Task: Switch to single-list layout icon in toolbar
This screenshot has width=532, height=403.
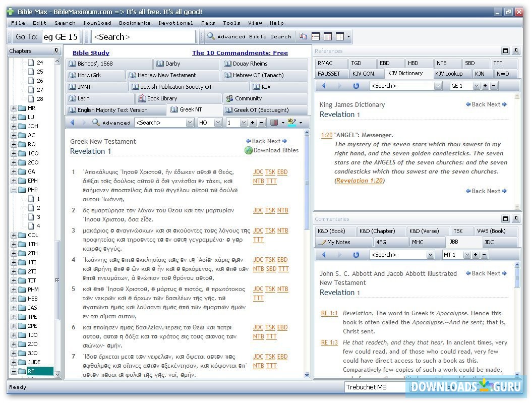Action: pos(316,36)
